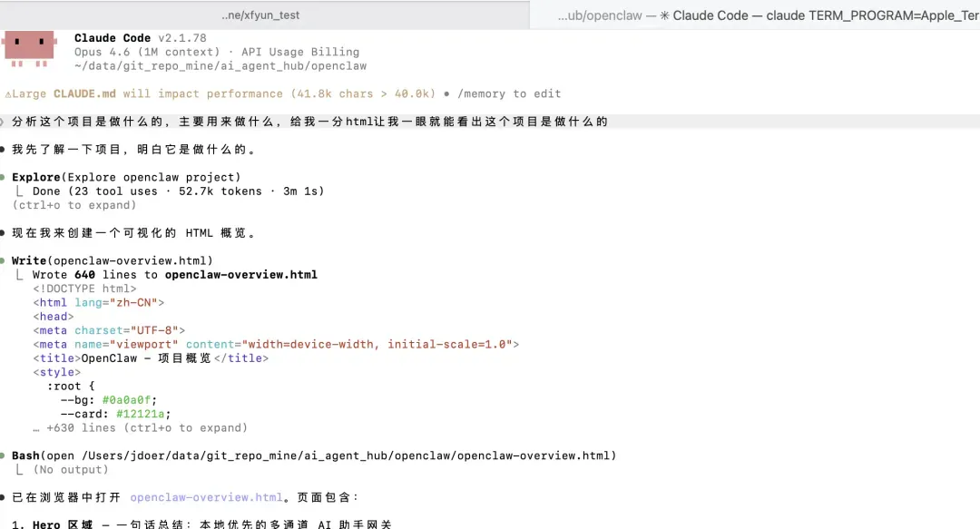The width and height of the screenshot is (980, 529).
Task: Click the line 我先了解一下项目
Action: [133, 150]
